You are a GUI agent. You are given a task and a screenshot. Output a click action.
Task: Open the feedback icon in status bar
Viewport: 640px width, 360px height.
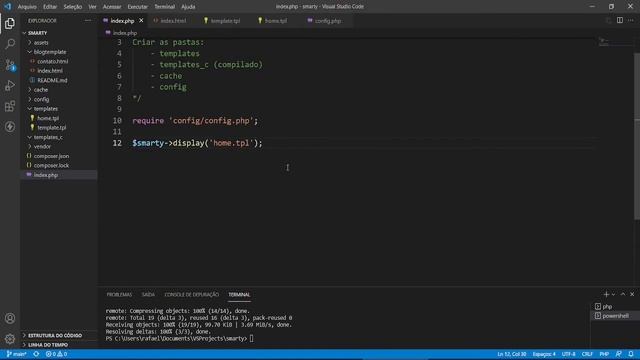[x=618, y=354]
